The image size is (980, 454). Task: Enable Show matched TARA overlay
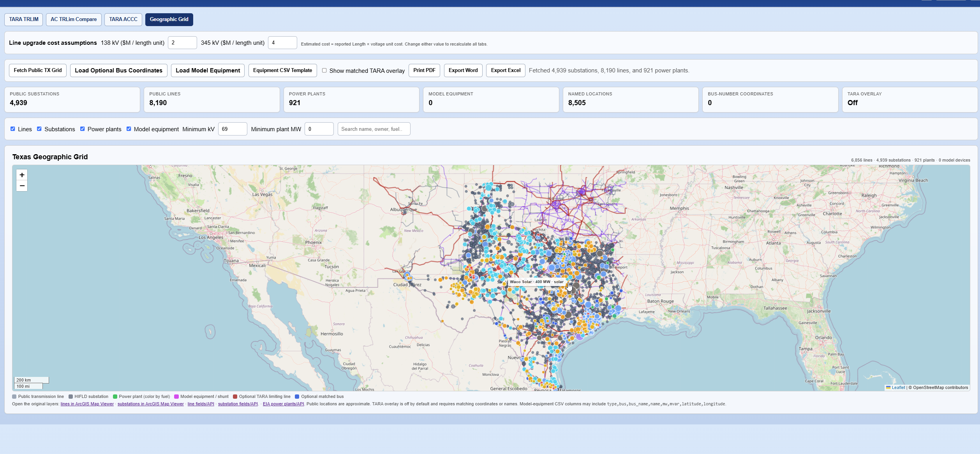[324, 70]
